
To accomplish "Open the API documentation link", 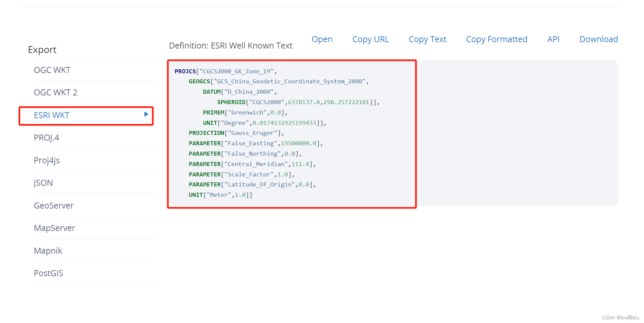I will coord(553,39).
